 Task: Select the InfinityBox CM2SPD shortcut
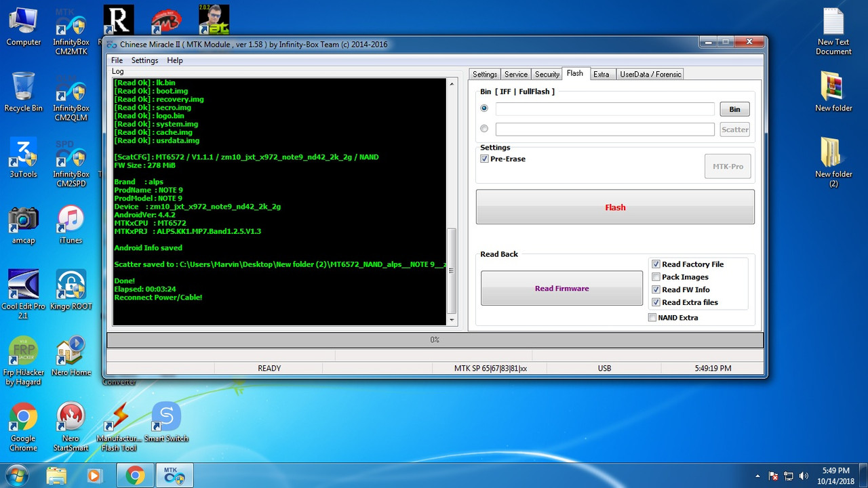[x=71, y=164]
